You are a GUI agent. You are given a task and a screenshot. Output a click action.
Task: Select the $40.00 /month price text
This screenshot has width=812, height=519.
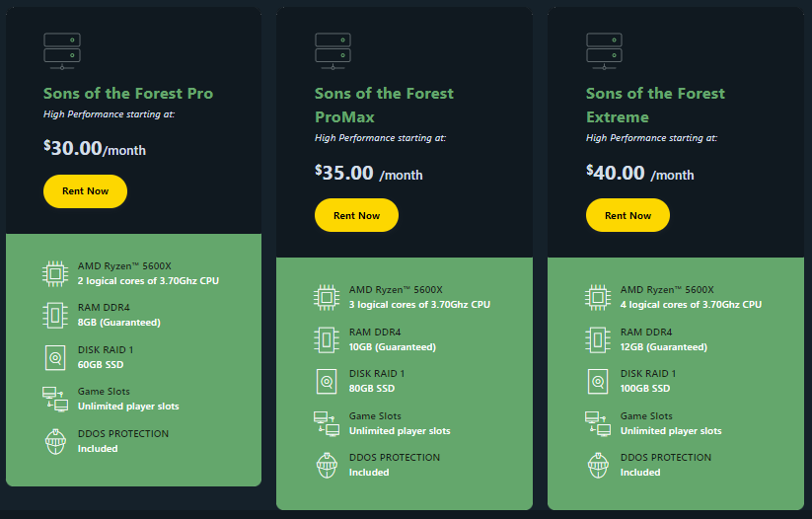coord(639,173)
